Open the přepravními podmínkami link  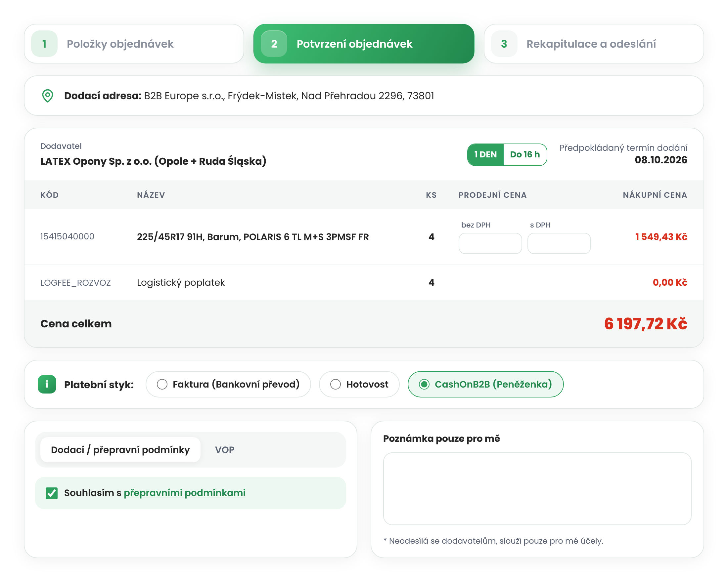tap(185, 493)
